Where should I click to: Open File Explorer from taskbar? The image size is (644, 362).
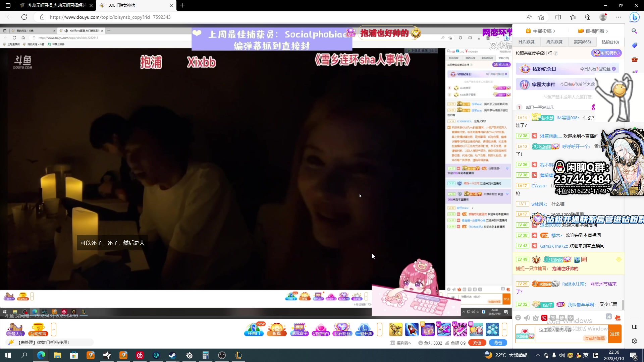58,355
